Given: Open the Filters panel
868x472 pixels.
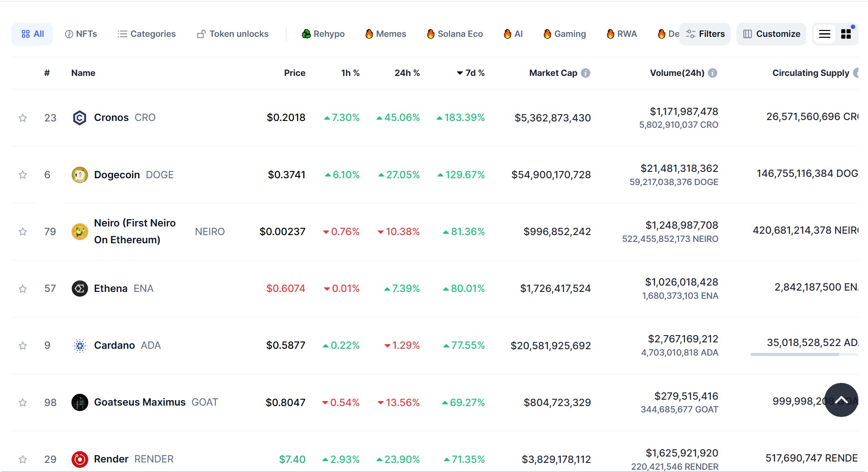Looking at the screenshot, I should 705,34.
